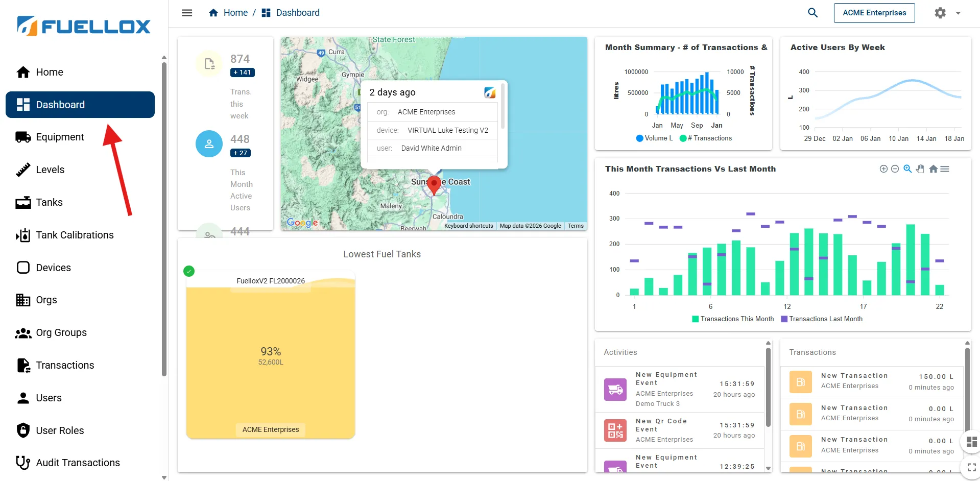This screenshot has height=481, width=980.
Task: Toggle fullscreen with the floating button
Action: pyautogui.click(x=971, y=467)
